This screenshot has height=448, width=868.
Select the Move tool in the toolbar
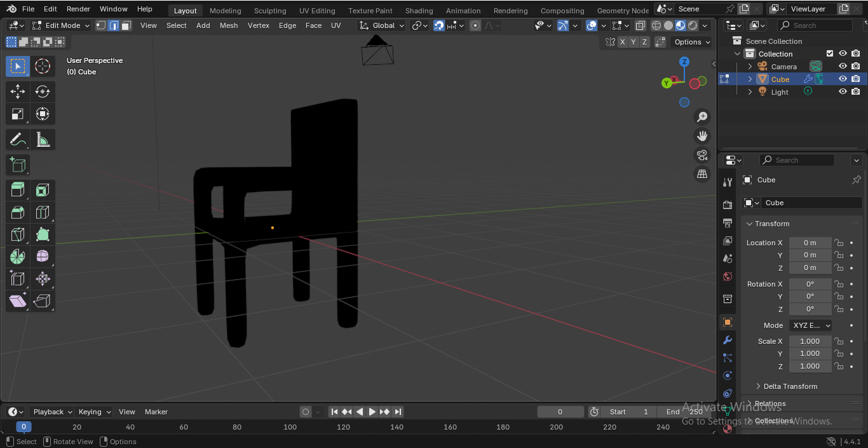click(x=18, y=92)
